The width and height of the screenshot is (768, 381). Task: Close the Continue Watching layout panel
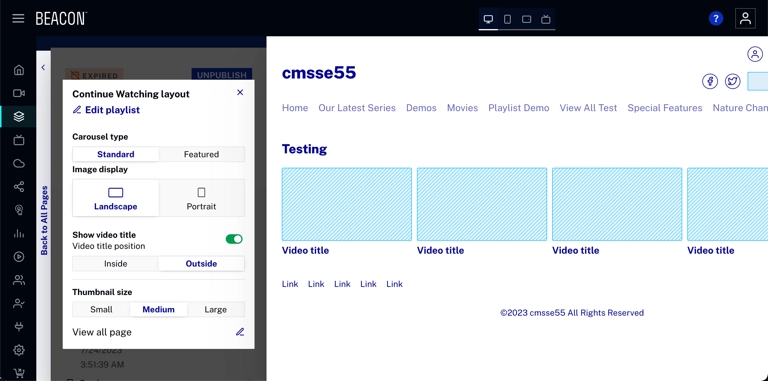[x=240, y=92]
